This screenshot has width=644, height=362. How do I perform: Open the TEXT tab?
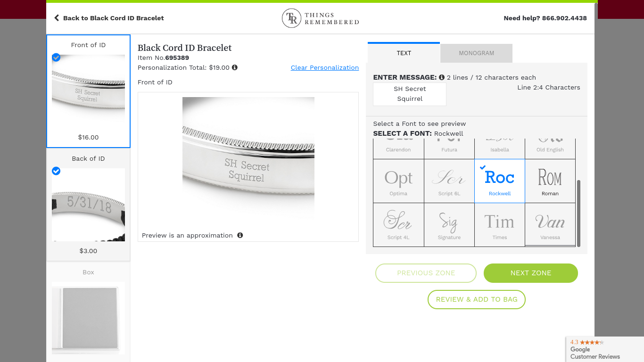pyautogui.click(x=404, y=53)
